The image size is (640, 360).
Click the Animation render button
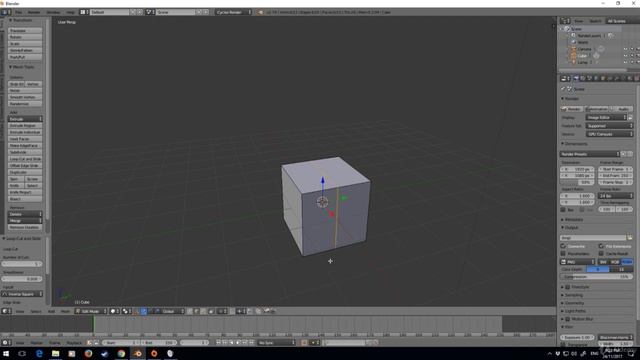pyautogui.click(x=597, y=109)
